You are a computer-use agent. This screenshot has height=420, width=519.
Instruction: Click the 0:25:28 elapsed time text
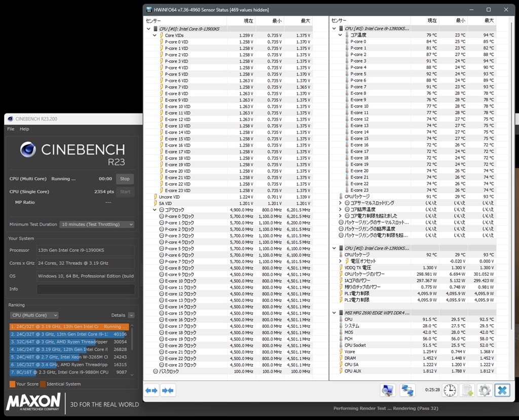[x=432, y=390]
